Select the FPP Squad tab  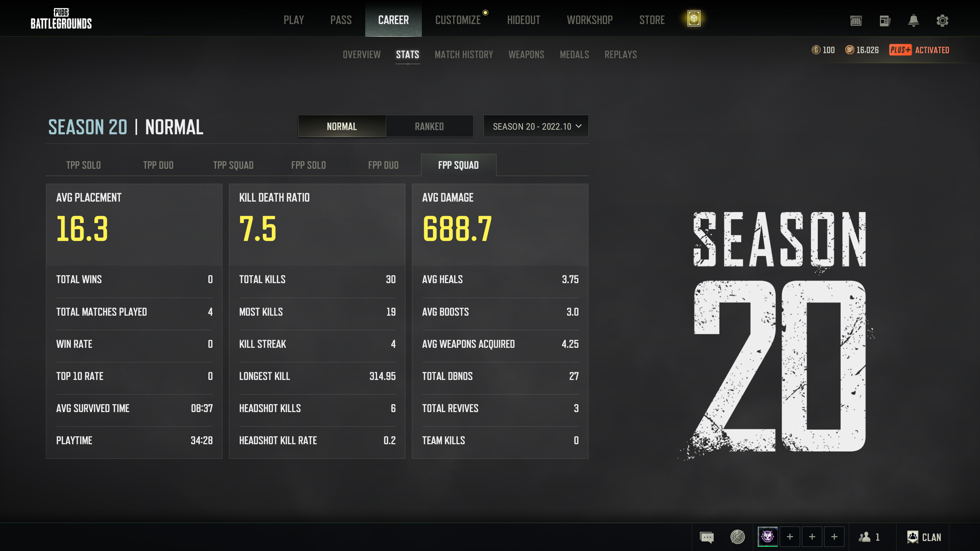click(x=459, y=165)
